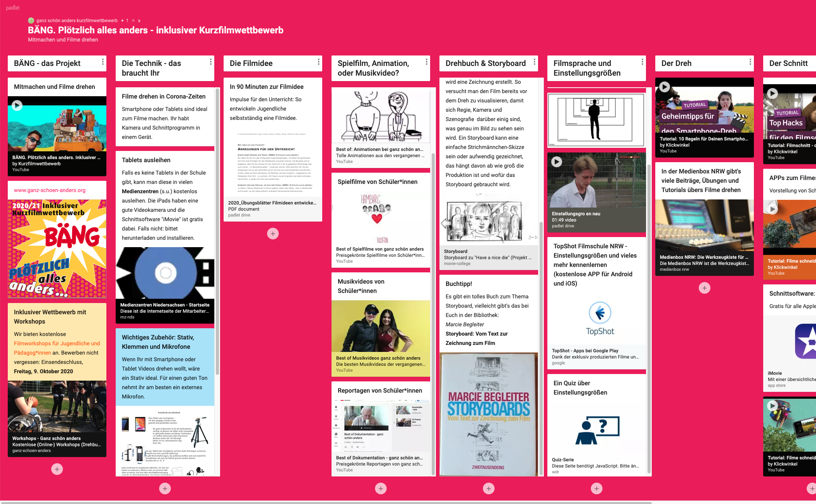Open options menu for Drehbuch & Storyboard column
Image resolution: width=816 pixels, height=504 pixels.
[x=534, y=62]
